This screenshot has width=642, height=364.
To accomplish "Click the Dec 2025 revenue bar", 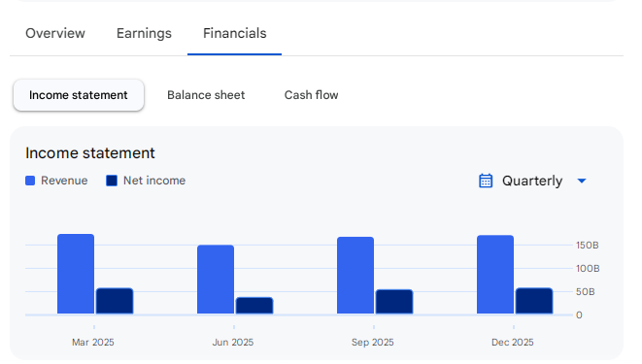I will (x=495, y=275).
